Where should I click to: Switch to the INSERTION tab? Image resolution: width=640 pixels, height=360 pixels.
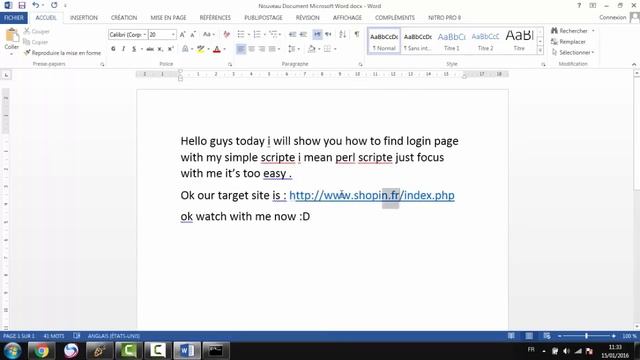pyautogui.click(x=84, y=18)
